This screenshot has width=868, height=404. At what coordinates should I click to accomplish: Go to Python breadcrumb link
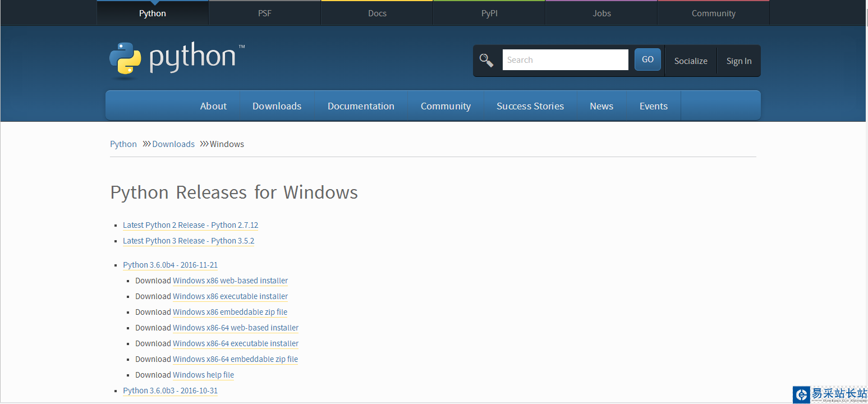(123, 144)
